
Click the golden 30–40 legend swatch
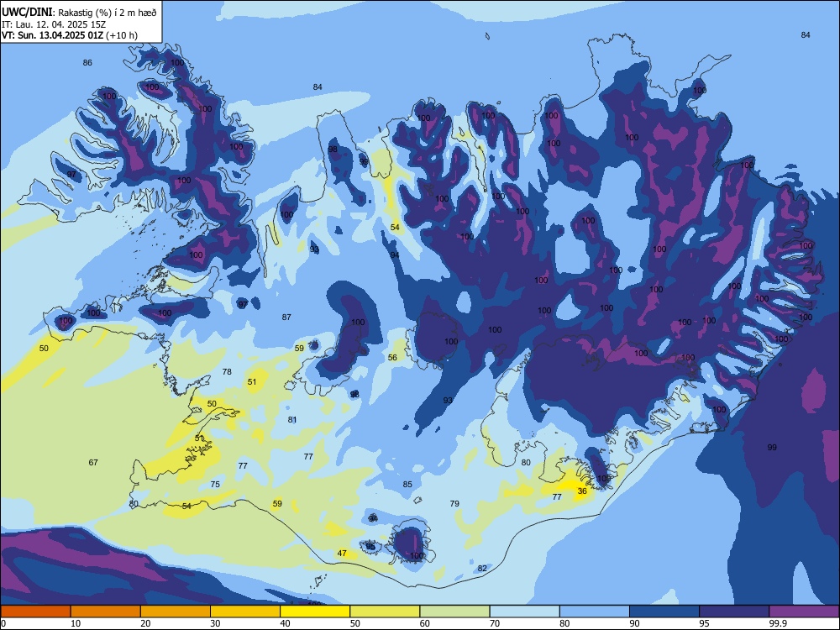(245, 612)
